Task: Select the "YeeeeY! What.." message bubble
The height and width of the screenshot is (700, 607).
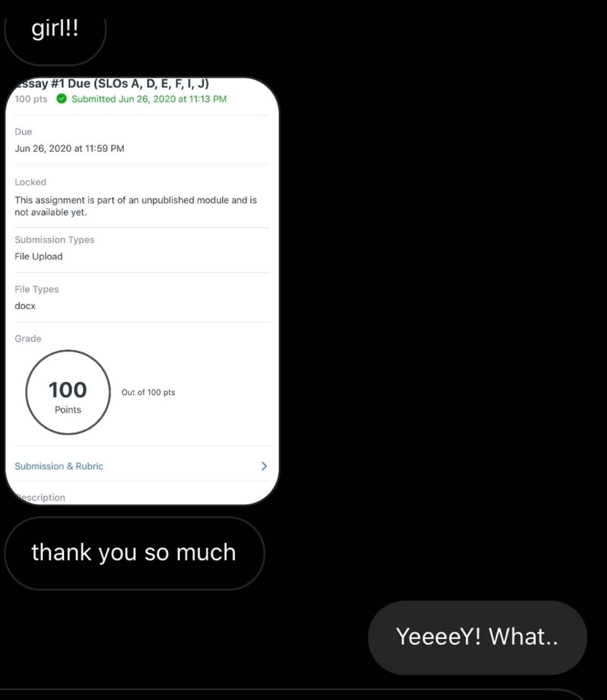Action: coord(478,638)
